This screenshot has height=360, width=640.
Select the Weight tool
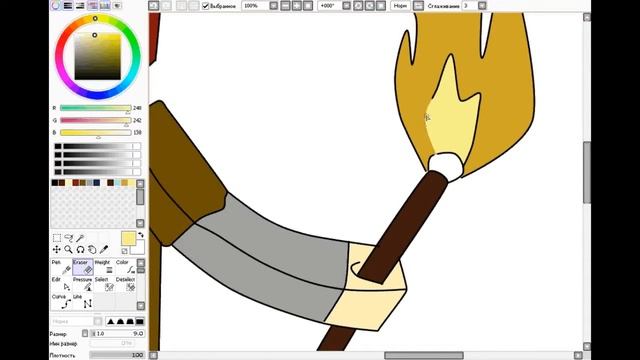point(104,267)
